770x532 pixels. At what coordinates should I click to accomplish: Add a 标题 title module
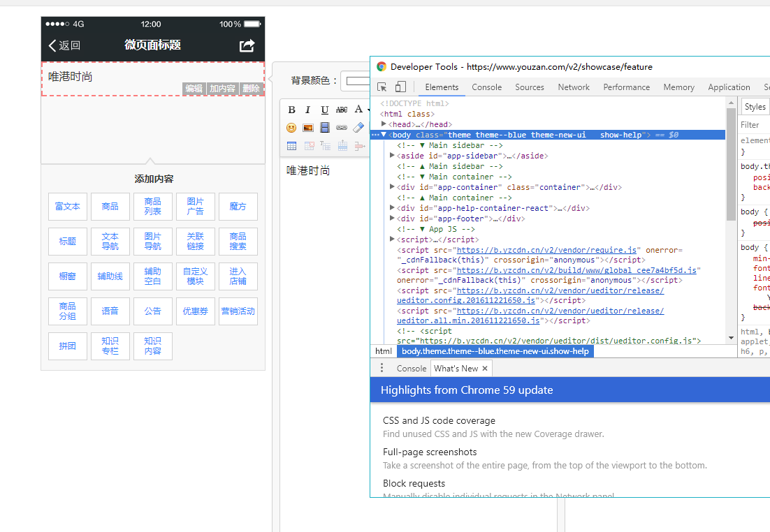(x=68, y=242)
